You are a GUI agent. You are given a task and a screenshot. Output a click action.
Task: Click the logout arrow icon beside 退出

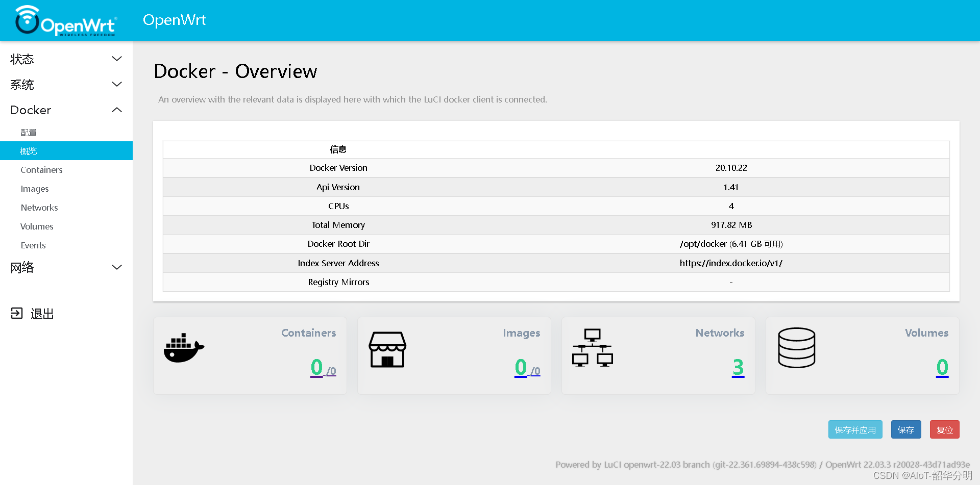17,313
